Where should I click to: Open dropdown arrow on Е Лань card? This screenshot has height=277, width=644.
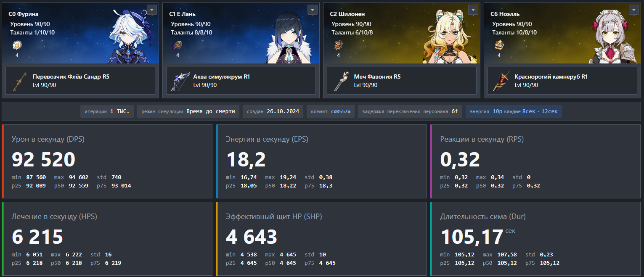click(x=313, y=10)
